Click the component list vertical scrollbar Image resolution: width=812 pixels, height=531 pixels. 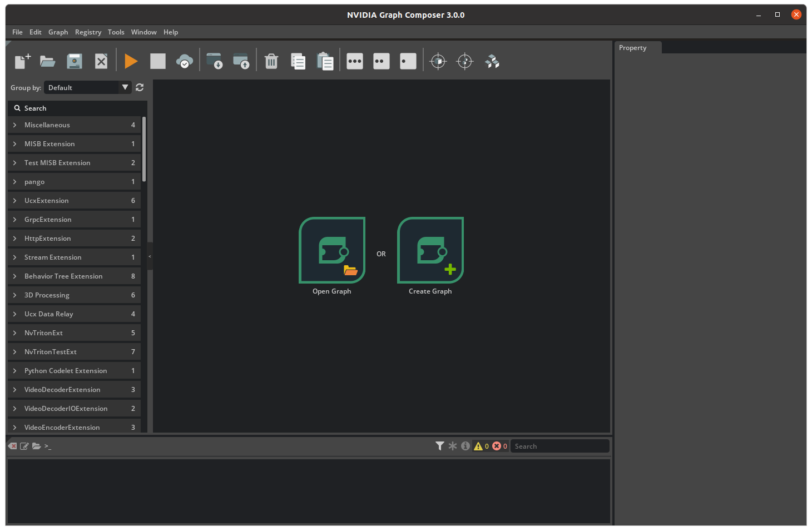pyautogui.click(x=144, y=149)
